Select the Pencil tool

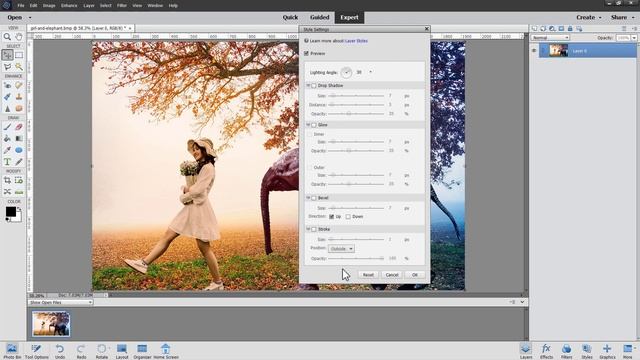(19, 162)
